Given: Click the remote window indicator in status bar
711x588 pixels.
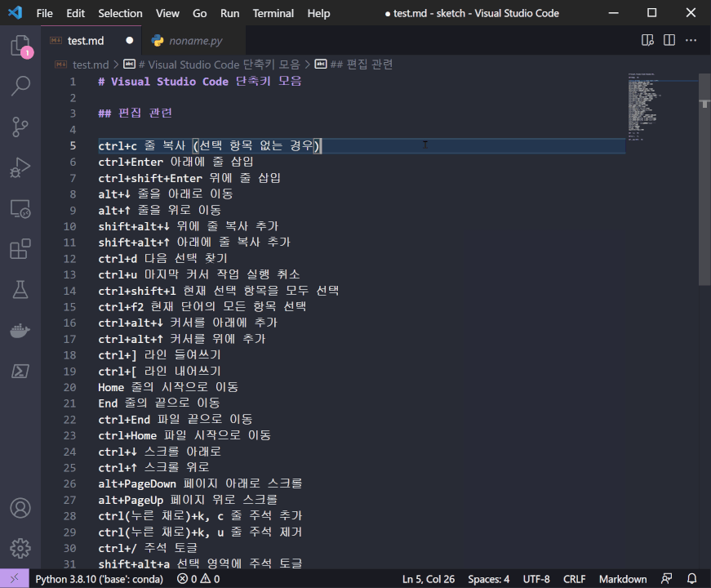Looking at the screenshot, I should coord(15,578).
